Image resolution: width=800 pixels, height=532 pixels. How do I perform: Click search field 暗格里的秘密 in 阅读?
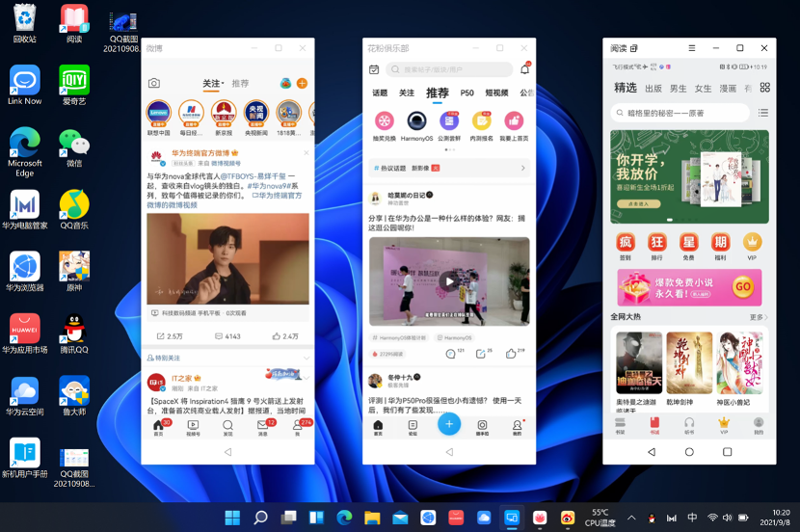click(680, 113)
